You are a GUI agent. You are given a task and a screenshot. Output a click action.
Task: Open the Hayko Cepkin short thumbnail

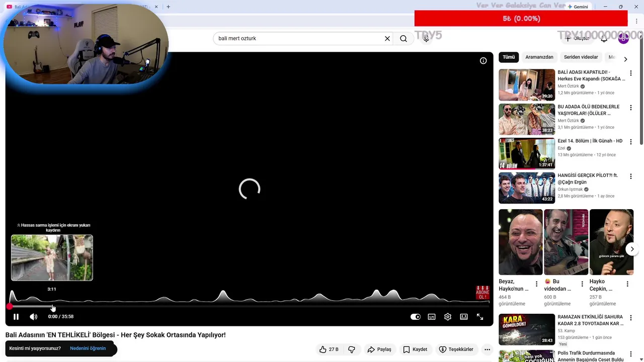(611, 242)
